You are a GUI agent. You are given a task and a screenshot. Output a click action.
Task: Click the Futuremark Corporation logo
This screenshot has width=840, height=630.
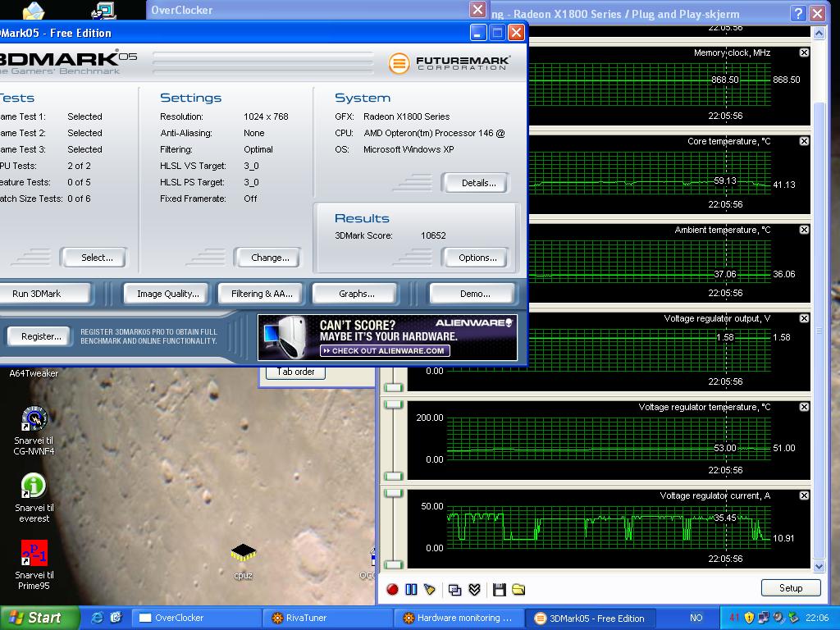click(x=449, y=62)
